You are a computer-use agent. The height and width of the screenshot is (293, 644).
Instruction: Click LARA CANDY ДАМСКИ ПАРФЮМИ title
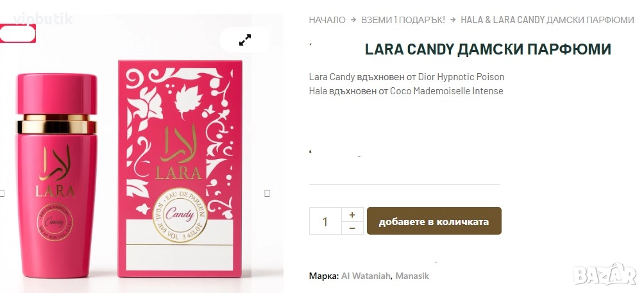click(x=488, y=49)
